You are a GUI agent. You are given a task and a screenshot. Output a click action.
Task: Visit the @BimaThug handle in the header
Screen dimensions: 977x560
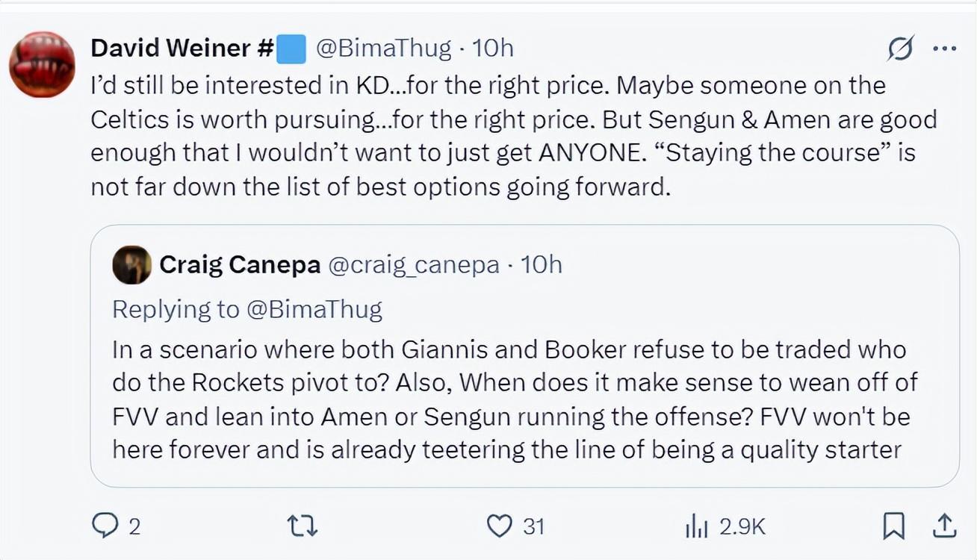pyautogui.click(x=384, y=49)
